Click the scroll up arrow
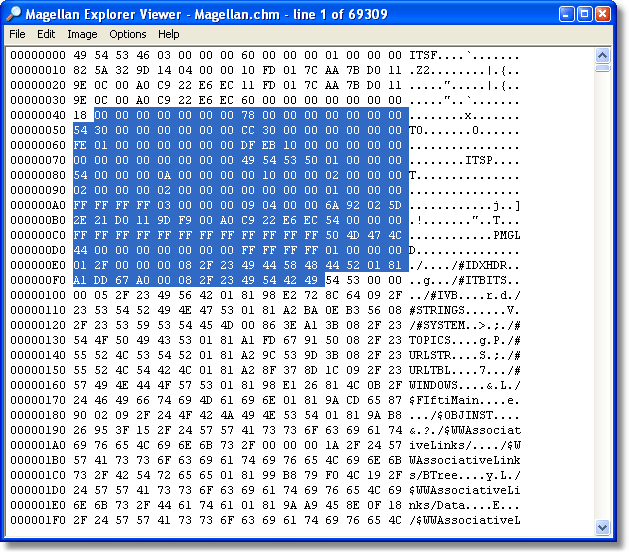 (x=602, y=55)
